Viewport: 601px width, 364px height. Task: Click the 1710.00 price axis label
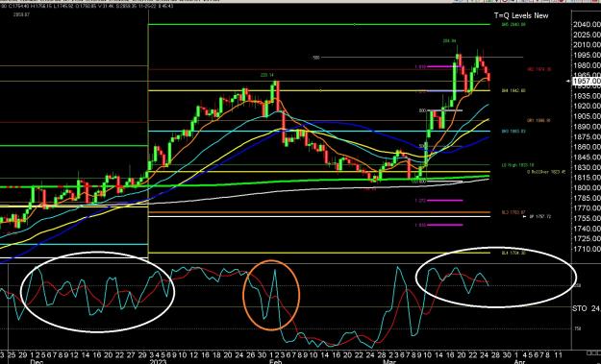[587, 249]
